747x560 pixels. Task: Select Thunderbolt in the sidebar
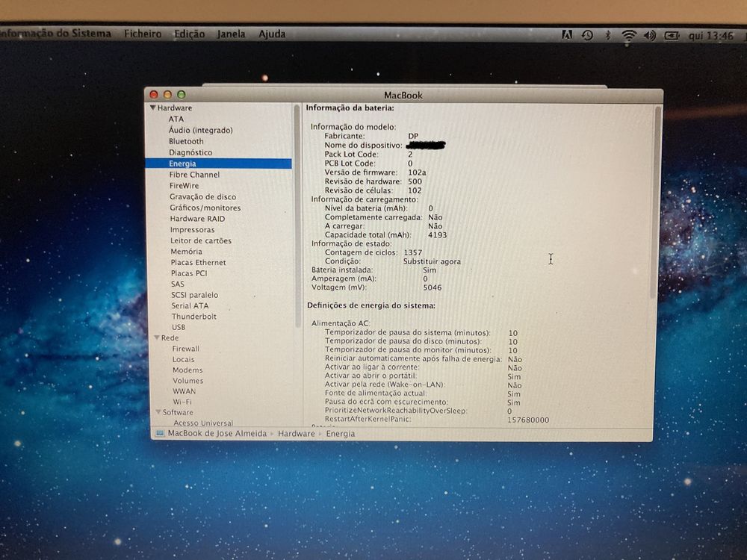[194, 317]
